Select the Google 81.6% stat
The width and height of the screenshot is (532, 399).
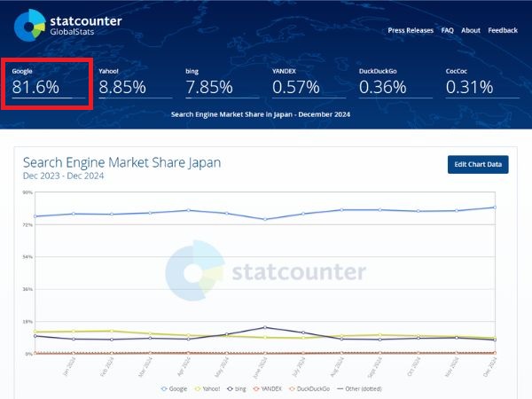48,82
